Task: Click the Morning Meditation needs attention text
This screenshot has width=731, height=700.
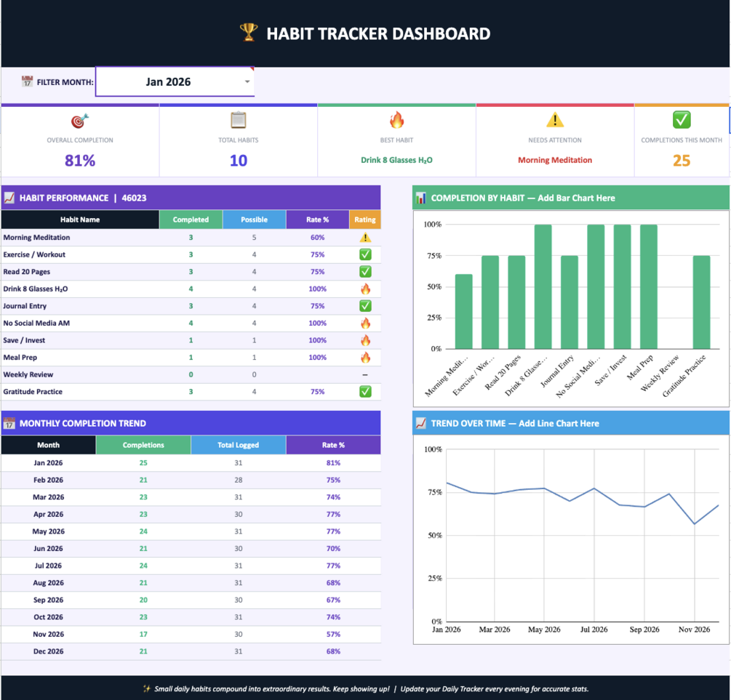Action: coord(555,160)
